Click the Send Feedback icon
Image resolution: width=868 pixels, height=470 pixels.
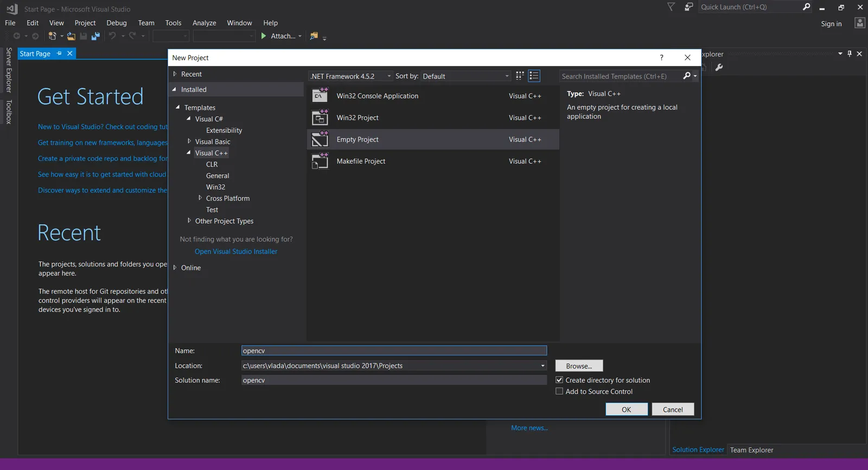pyautogui.click(x=688, y=7)
